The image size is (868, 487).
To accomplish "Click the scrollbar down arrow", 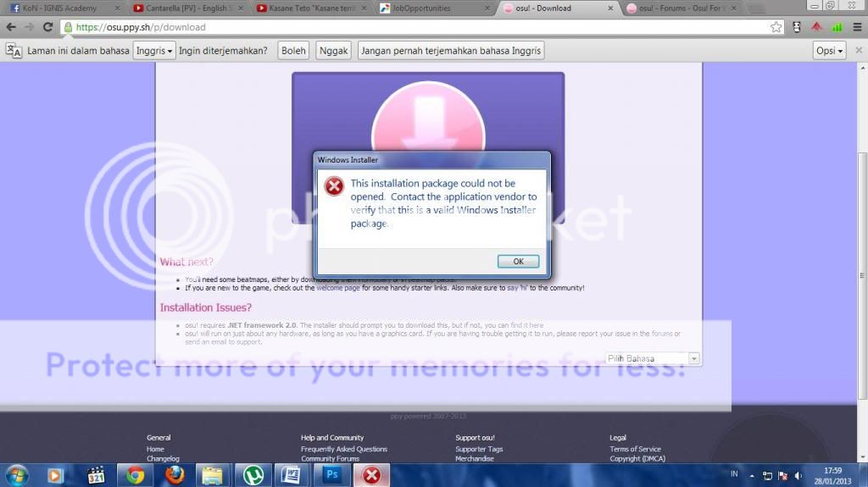I will (862, 458).
